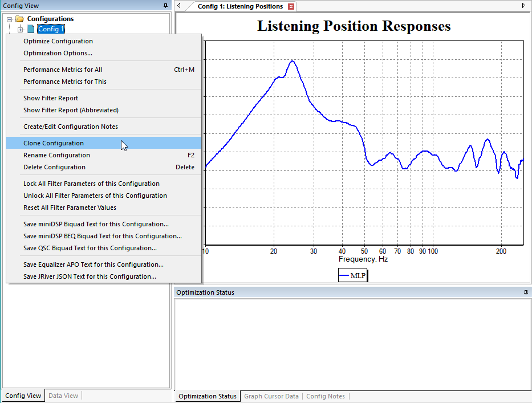Click the blue MLP response curve peak
This screenshot has width=532, height=403.
coord(293,62)
